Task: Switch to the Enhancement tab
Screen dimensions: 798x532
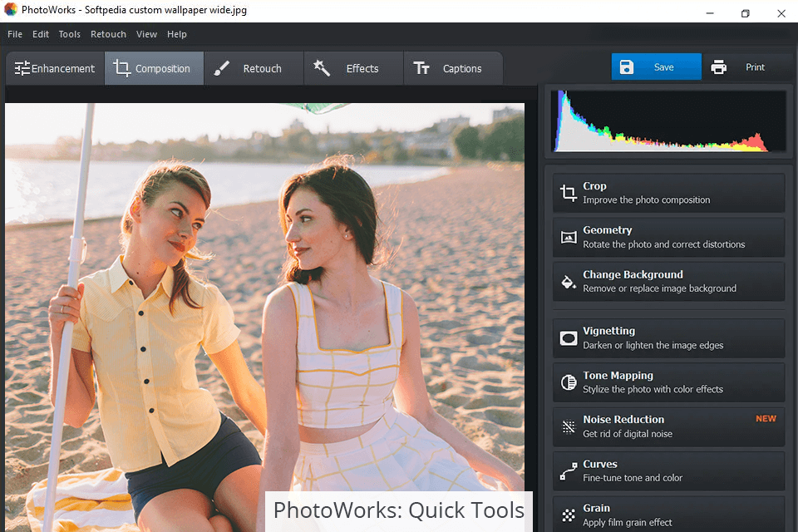Action: pos(55,68)
